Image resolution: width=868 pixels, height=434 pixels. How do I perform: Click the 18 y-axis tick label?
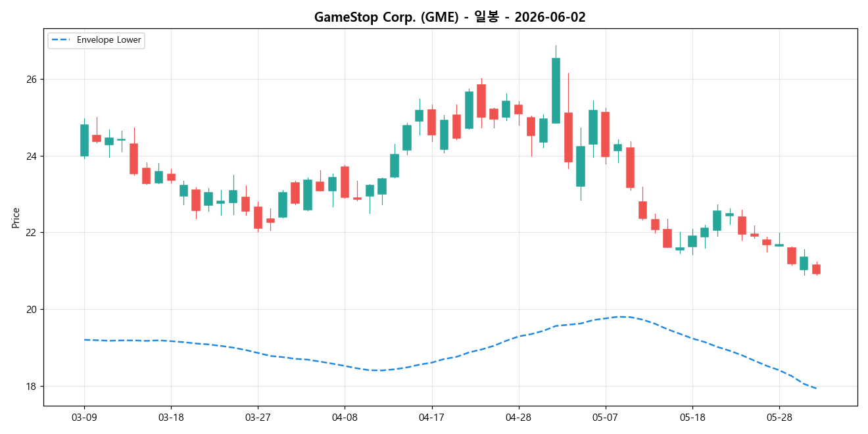(32, 387)
